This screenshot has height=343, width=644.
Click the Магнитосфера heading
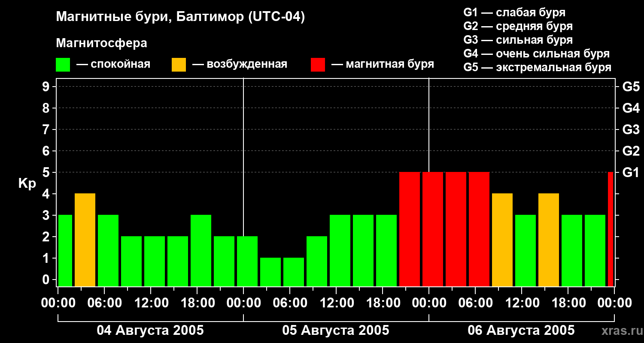click(101, 43)
